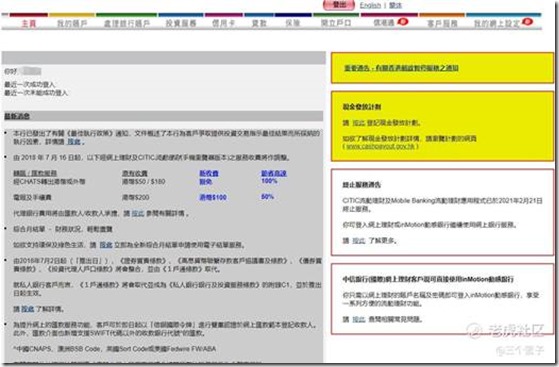Click the 豁免 waived fee link
The width and height of the screenshot is (559, 367).
tap(206, 182)
